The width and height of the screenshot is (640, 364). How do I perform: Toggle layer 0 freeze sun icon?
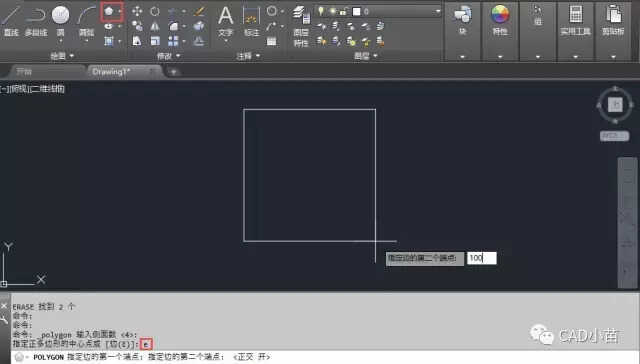click(x=333, y=11)
